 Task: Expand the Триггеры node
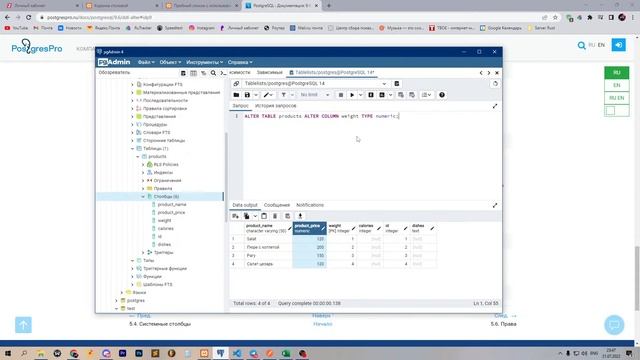point(143,253)
